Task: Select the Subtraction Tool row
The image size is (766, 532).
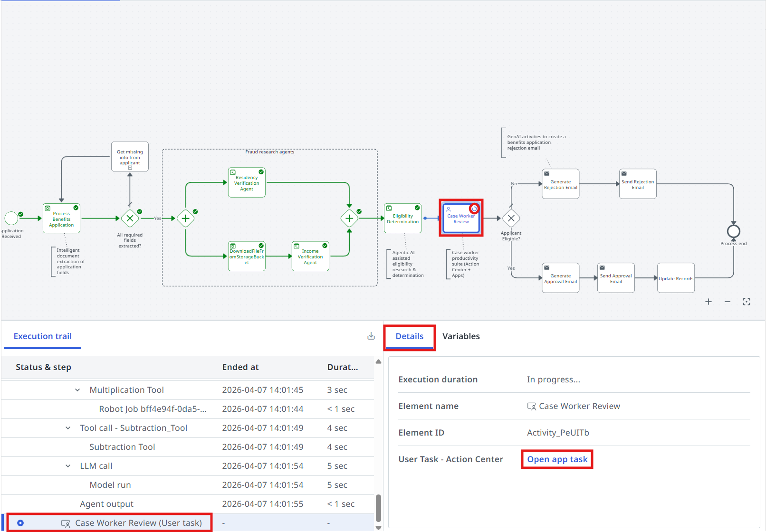Action: [x=188, y=447]
